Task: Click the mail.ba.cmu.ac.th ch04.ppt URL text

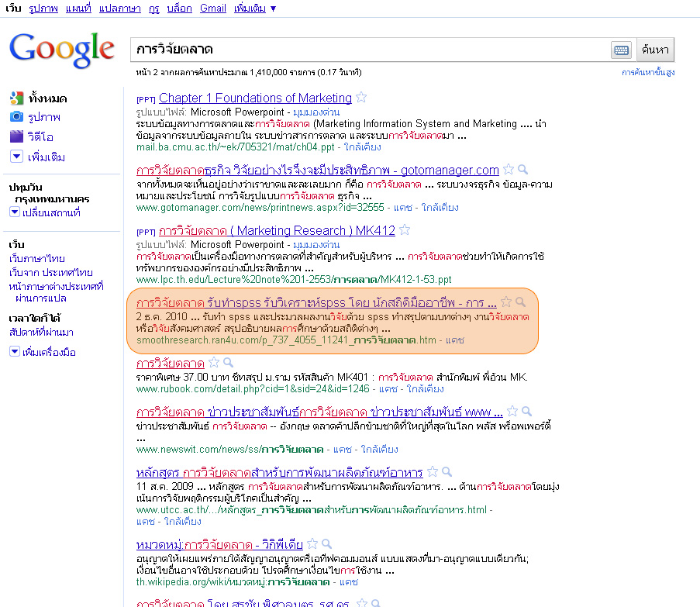Action: 235,147
